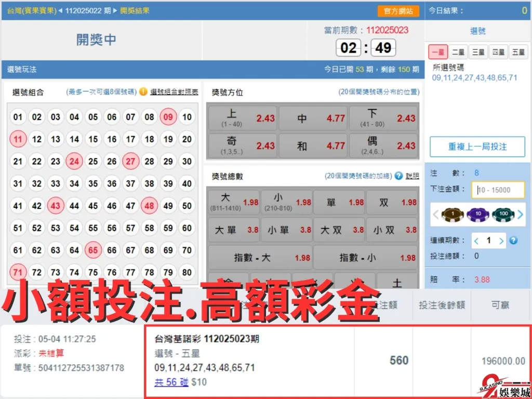Deselect number ball 09
The image size is (532, 399).
pyautogui.click(x=168, y=117)
